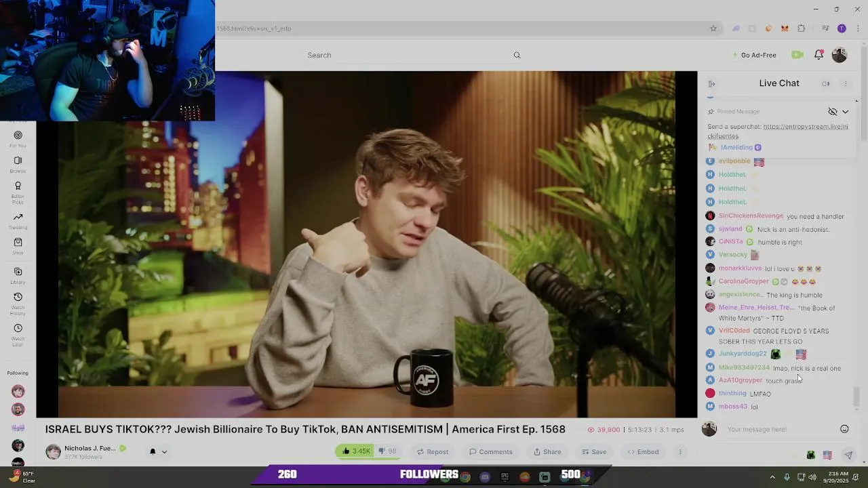Bookmark page with the star icon
Image resolution: width=868 pixels, height=488 pixels.
coord(713,28)
